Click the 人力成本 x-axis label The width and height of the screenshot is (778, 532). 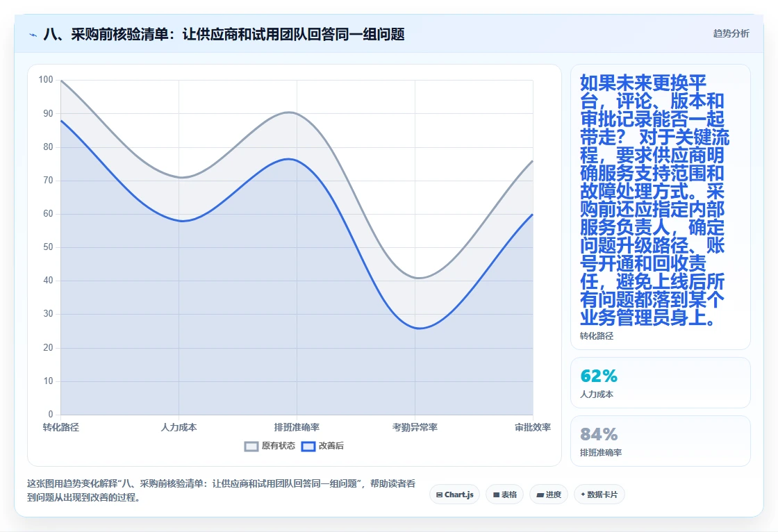pyautogui.click(x=179, y=427)
